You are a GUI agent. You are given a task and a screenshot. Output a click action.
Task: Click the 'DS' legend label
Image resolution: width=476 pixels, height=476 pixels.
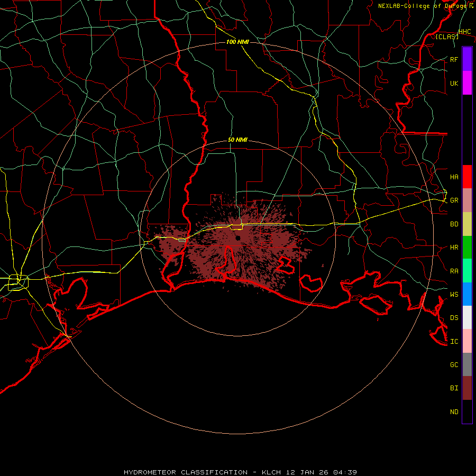(454, 317)
